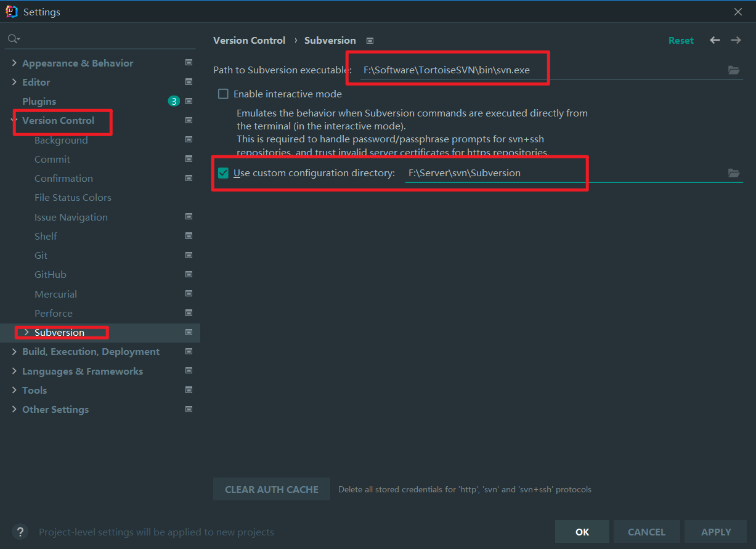The height and width of the screenshot is (549, 756).
Task: Open the GitHub settings page
Action: tap(51, 274)
